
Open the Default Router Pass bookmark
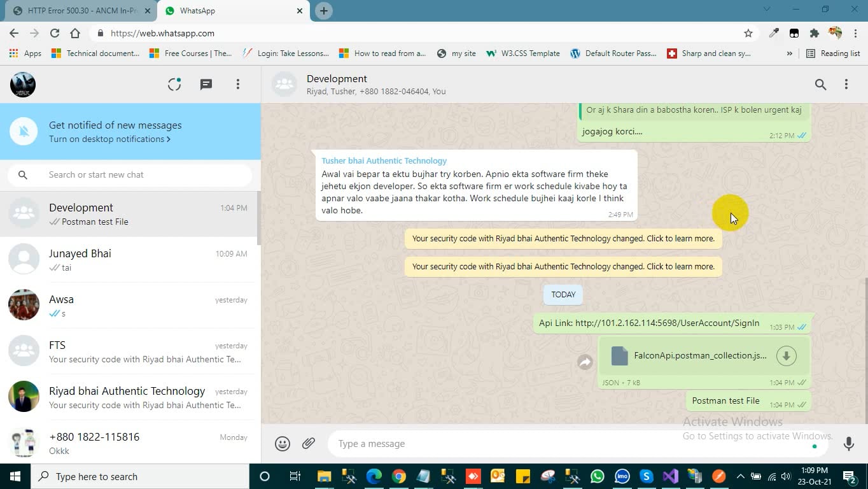(x=613, y=53)
